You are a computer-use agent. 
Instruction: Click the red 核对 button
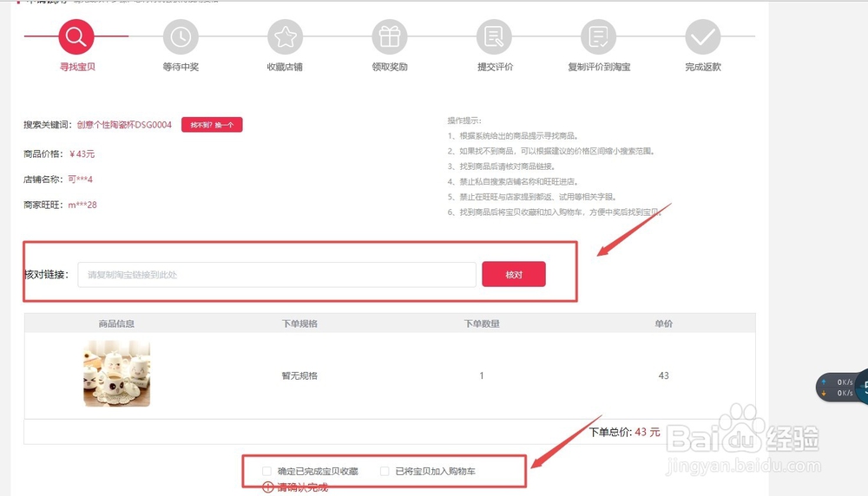point(514,274)
